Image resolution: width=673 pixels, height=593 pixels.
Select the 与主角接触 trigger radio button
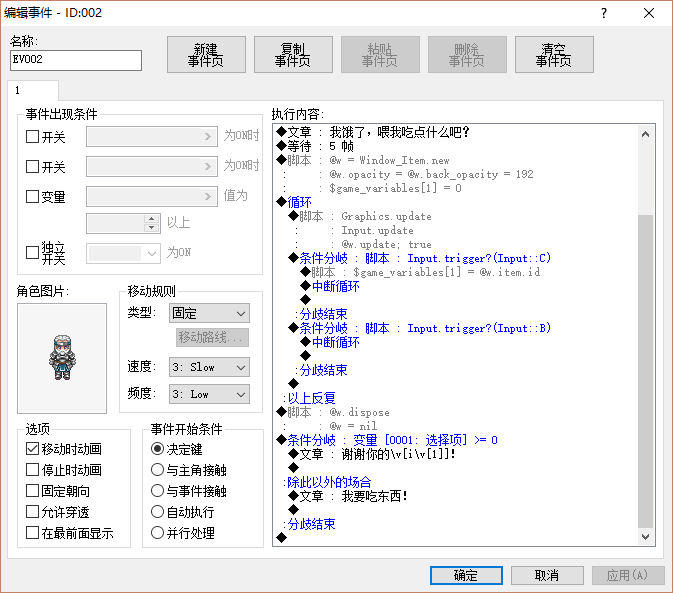tap(158, 470)
